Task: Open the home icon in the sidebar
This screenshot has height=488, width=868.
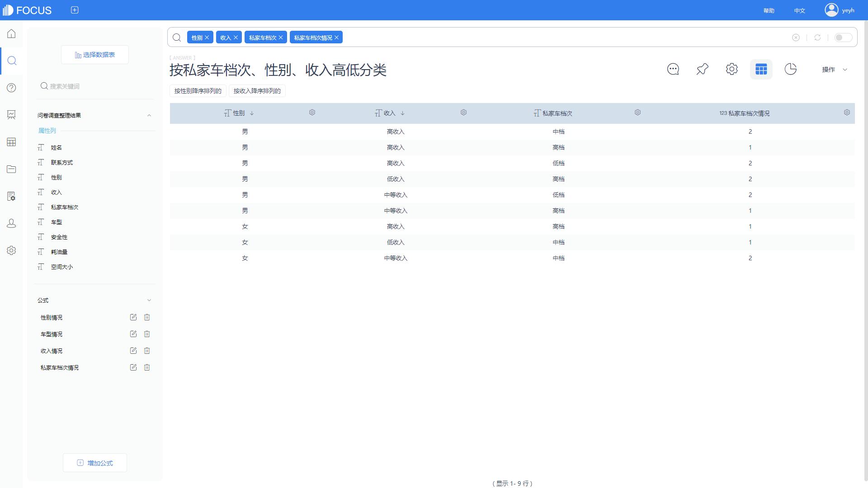Action: pyautogui.click(x=11, y=33)
